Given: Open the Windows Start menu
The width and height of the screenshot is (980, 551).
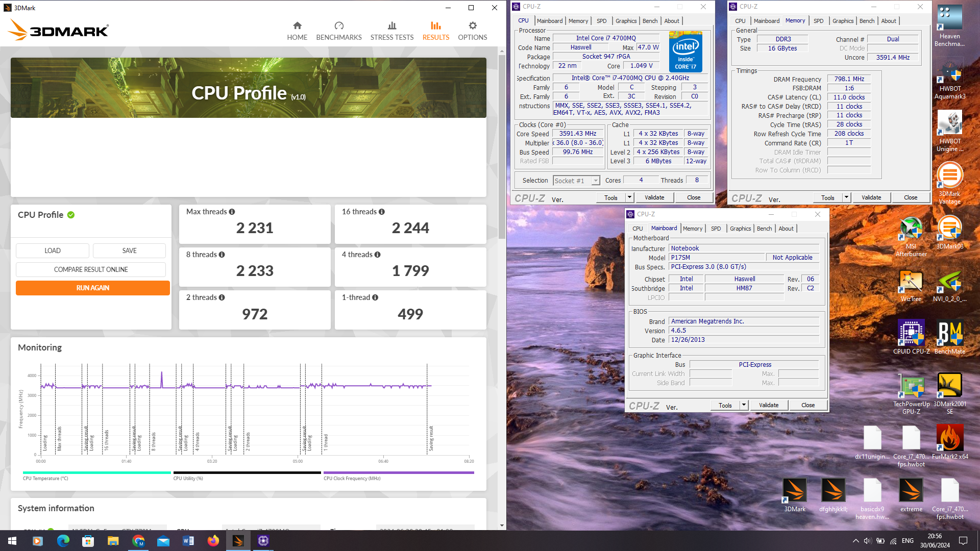Looking at the screenshot, I should click(12, 541).
